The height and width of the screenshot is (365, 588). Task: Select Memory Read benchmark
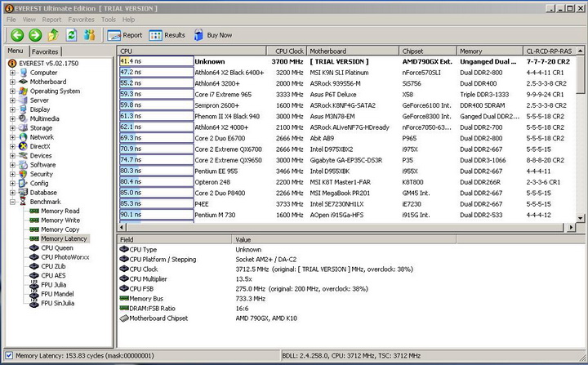point(60,211)
